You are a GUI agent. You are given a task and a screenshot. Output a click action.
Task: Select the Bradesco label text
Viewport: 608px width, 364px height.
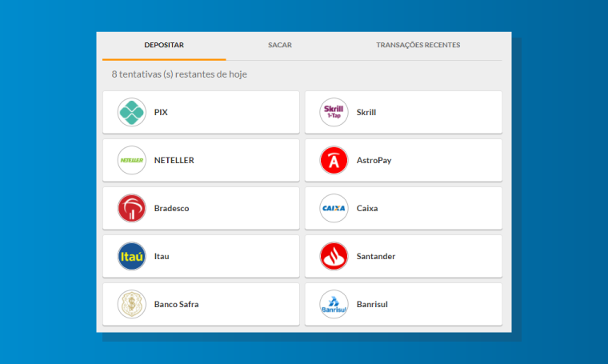coord(172,209)
